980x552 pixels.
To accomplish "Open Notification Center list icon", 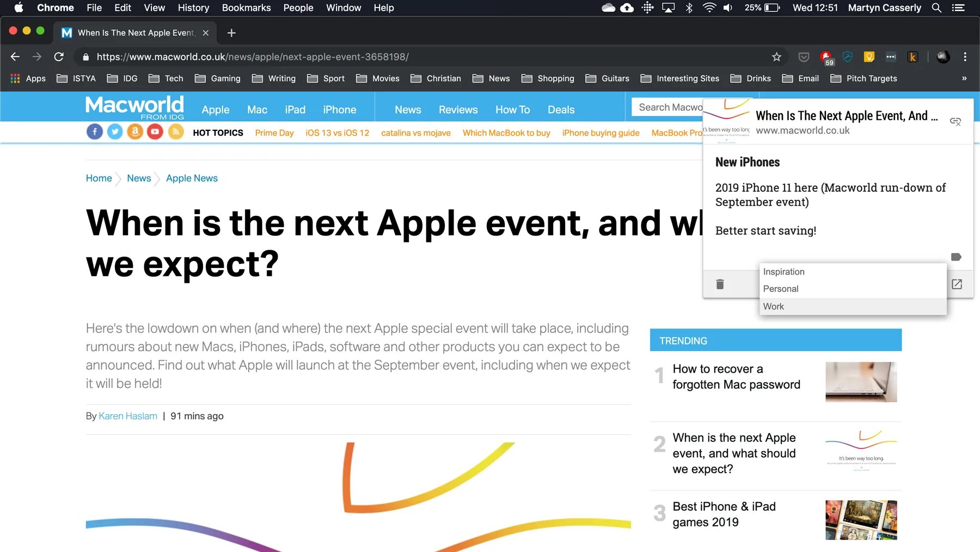I will tap(958, 8).
